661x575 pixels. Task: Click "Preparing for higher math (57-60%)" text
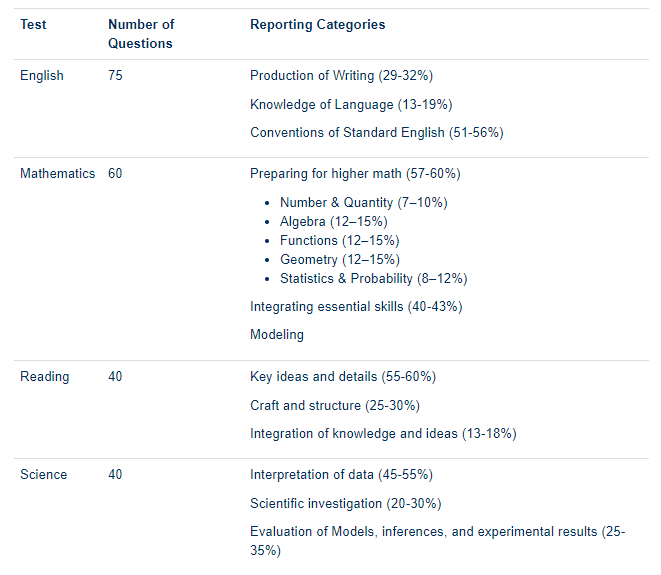click(x=355, y=174)
